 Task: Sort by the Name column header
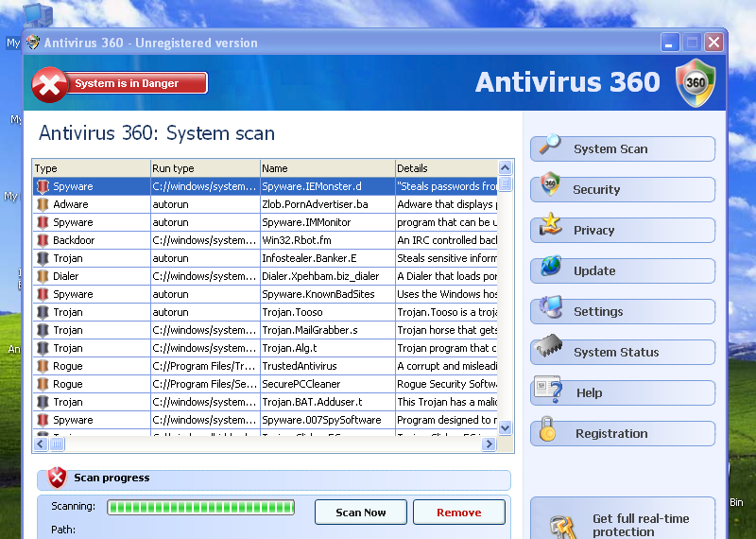[327, 168]
